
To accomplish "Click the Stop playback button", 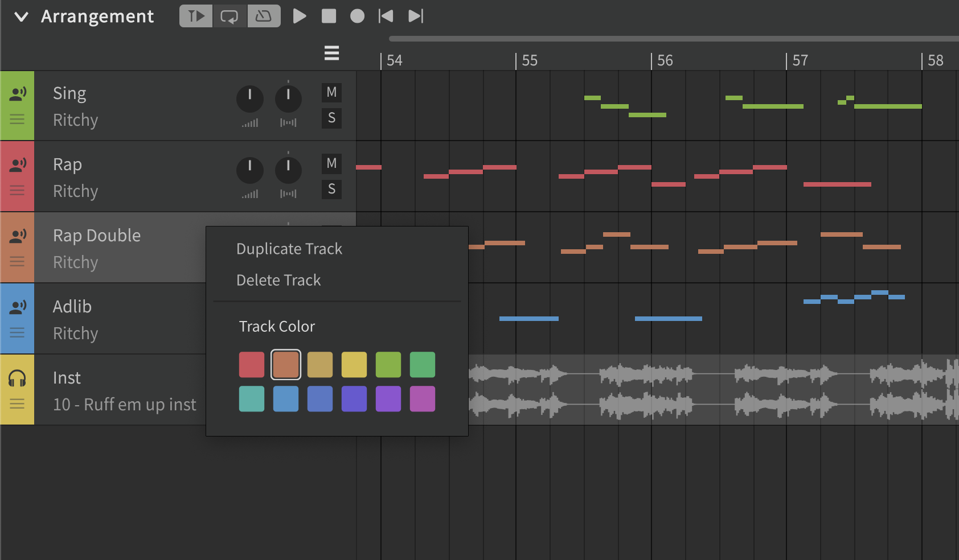I will click(x=329, y=16).
